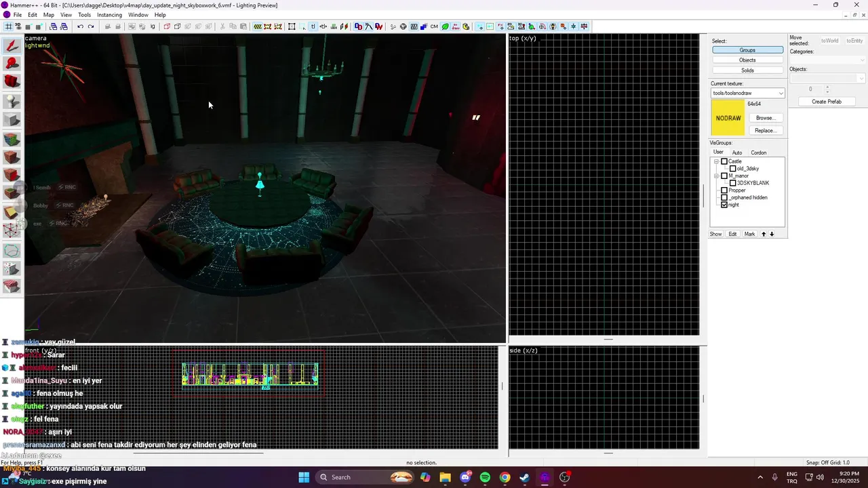Toggle the M_manor visgroup checkbox
Screen dimensions: 868x488
[x=724, y=176]
